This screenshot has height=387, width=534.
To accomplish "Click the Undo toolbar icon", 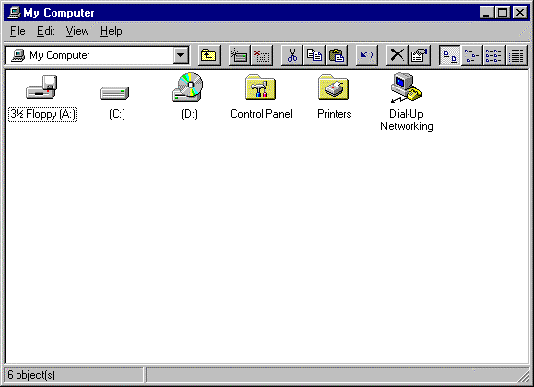I will pyautogui.click(x=367, y=55).
